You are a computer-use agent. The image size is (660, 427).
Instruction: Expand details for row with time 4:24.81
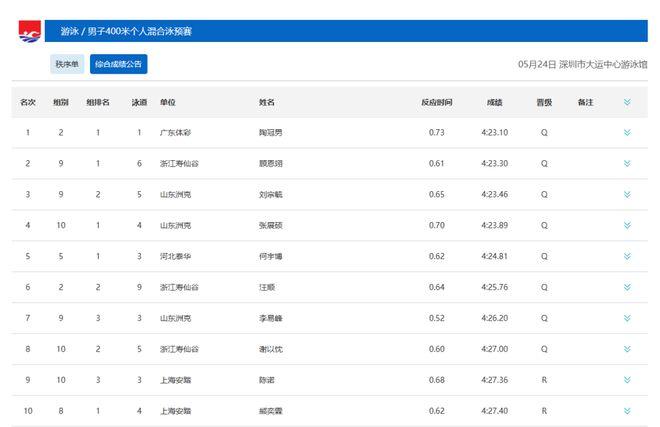tap(627, 256)
